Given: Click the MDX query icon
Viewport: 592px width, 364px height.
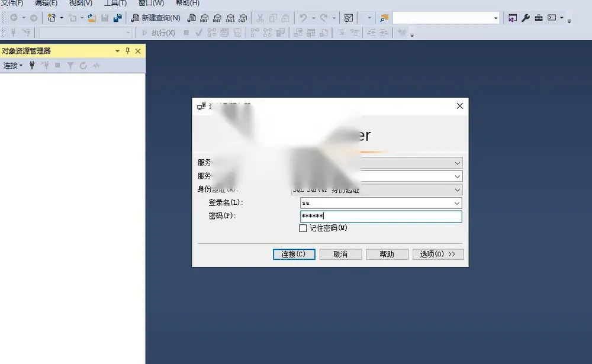Looking at the screenshot, I should coord(204,18).
